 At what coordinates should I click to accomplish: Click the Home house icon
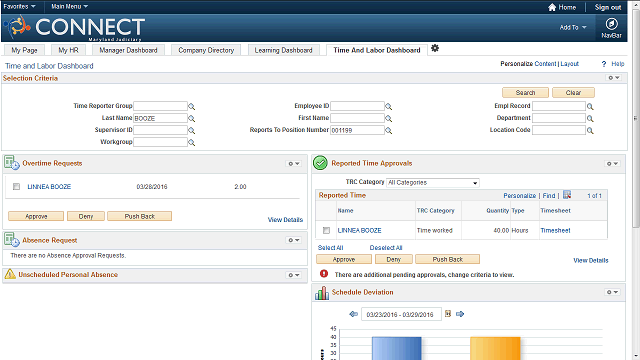tap(552, 7)
